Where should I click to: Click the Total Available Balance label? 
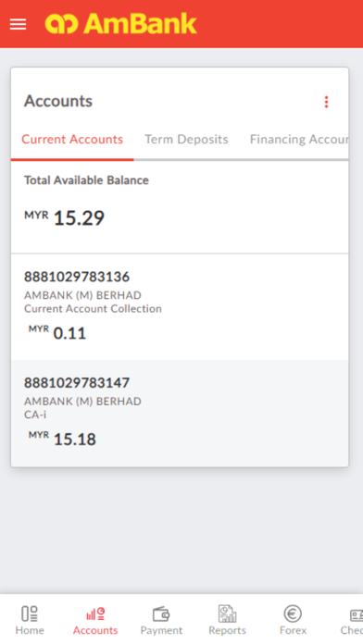click(86, 180)
